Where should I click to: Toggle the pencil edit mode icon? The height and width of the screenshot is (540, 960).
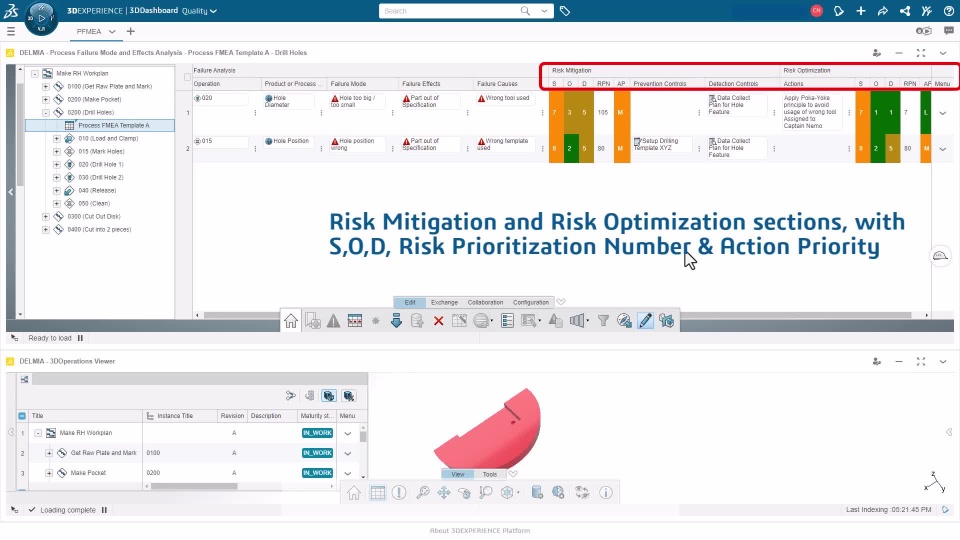pyautogui.click(x=645, y=321)
